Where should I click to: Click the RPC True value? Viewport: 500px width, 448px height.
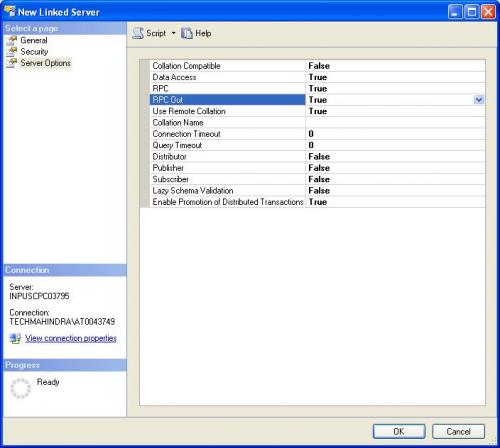318,89
